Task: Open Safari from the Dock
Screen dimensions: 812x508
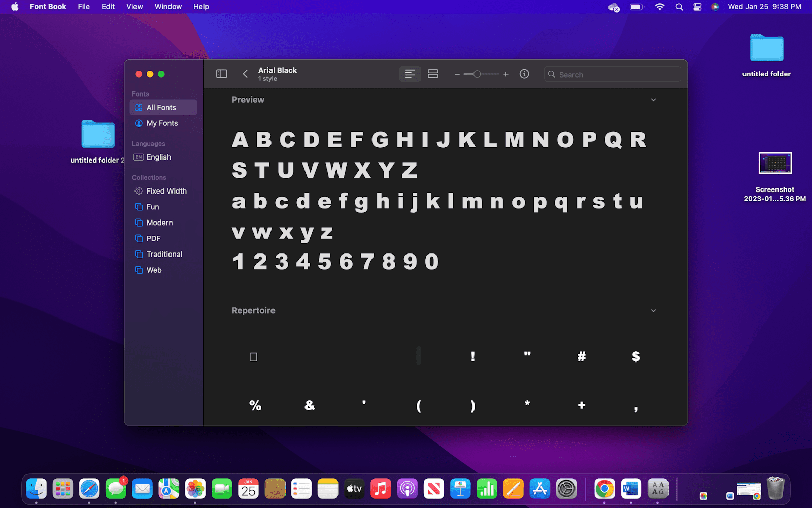Action: coord(89,489)
